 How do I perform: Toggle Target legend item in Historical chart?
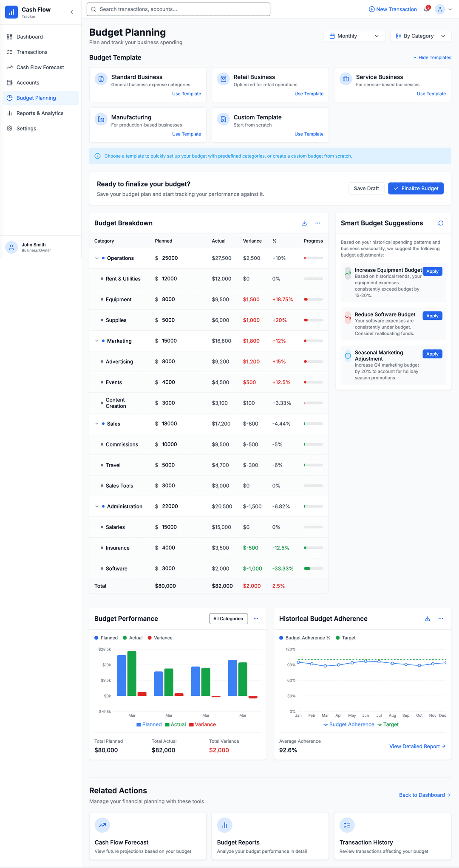tap(346, 638)
